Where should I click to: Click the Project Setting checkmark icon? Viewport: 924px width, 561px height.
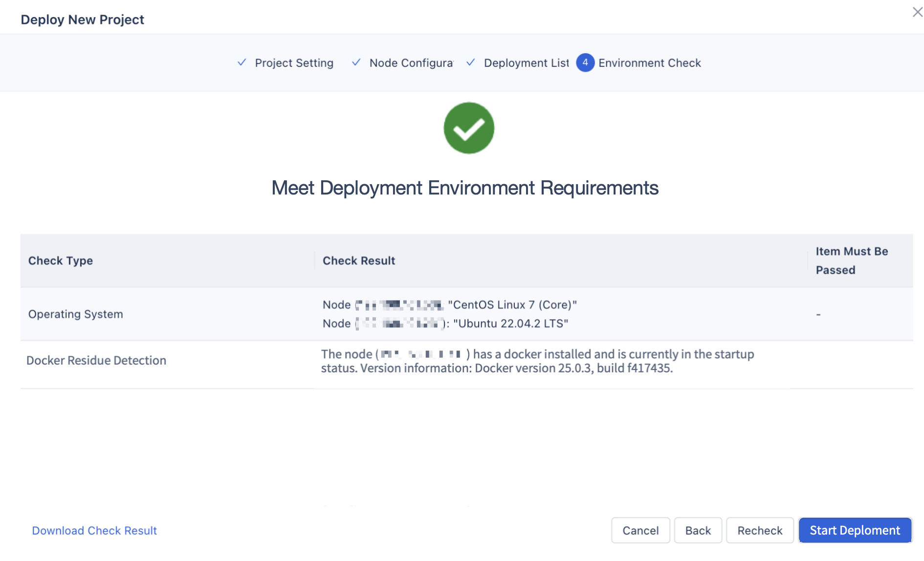242,63
